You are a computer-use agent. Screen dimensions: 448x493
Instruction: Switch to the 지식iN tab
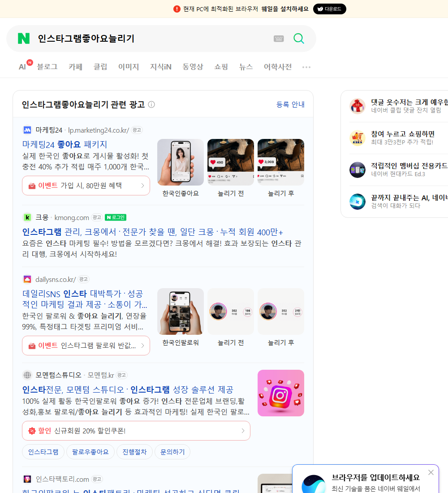click(161, 67)
